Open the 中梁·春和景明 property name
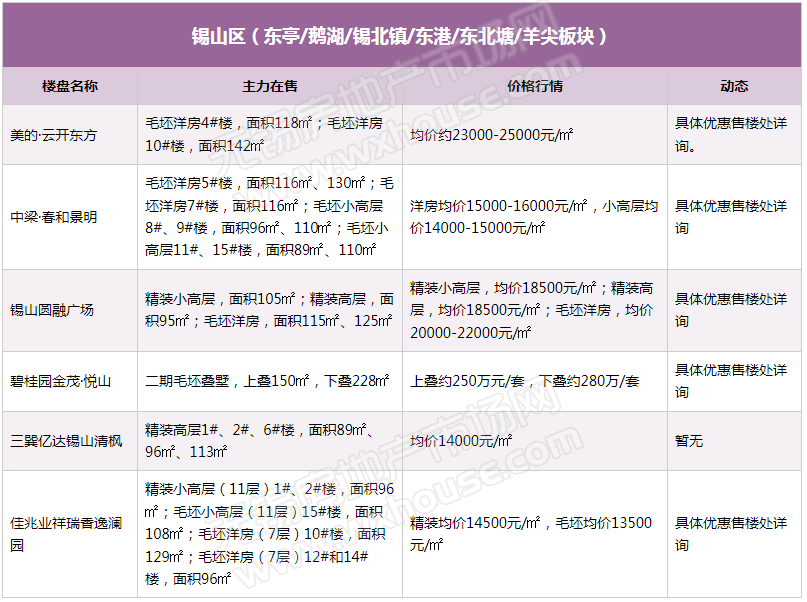Image resolution: width=807 pixels, height=602 pixels. [53, 217]
